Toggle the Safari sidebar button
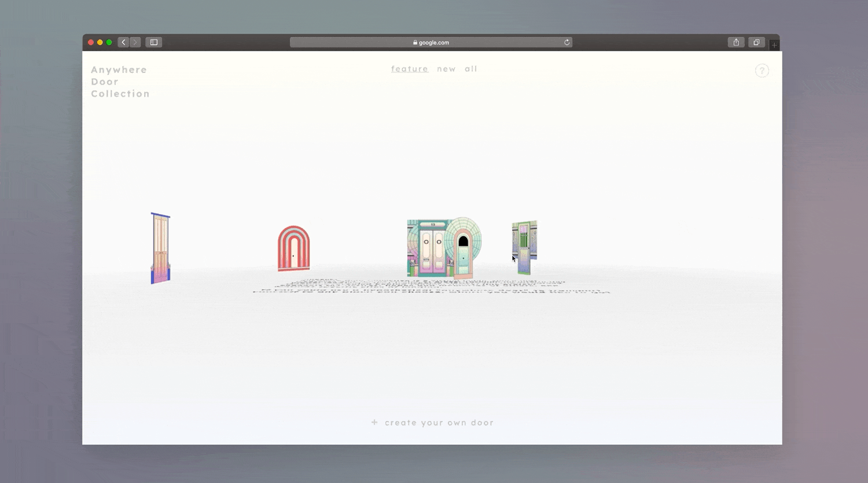The height and width of the screenshot is (483, 868). pyautogui.click(x=154, y=42)
